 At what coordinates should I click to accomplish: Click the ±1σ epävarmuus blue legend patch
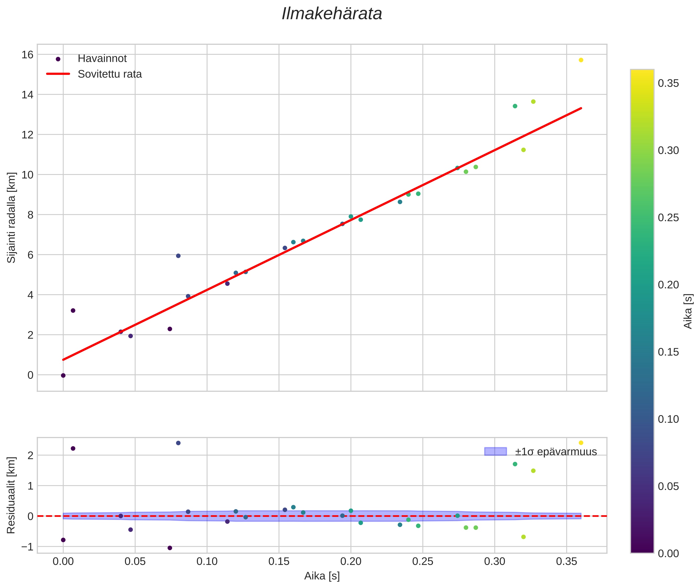click(x=495, y=452)
